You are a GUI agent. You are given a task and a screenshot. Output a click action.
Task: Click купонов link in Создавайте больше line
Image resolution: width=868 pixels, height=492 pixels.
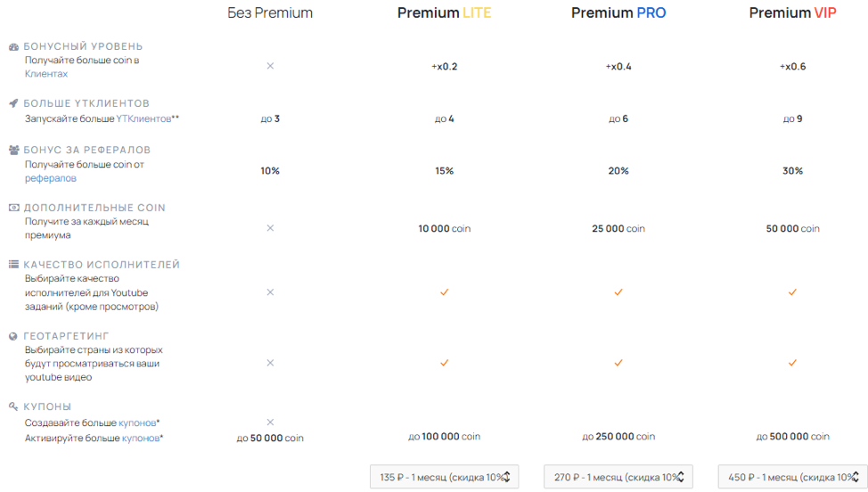(137, 422)
